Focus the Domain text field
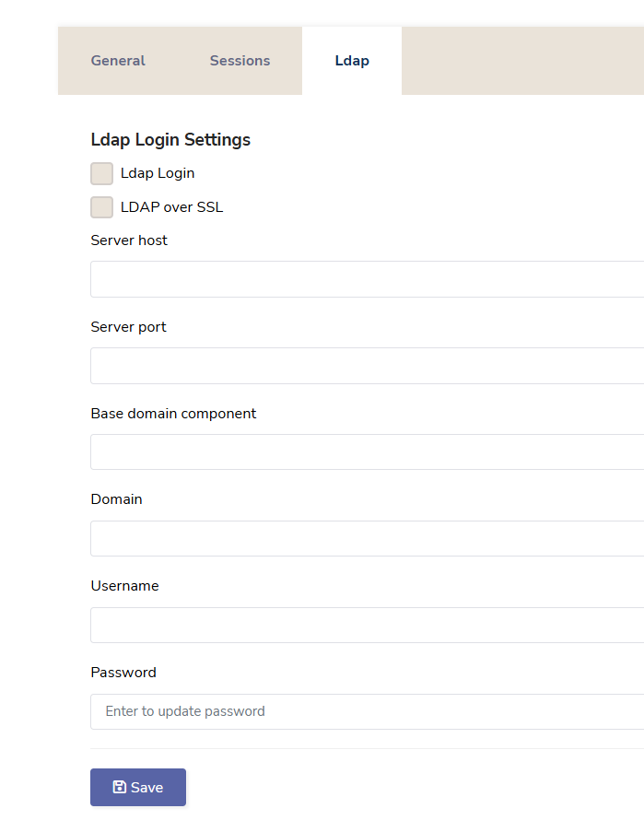 tap(367, 538)
